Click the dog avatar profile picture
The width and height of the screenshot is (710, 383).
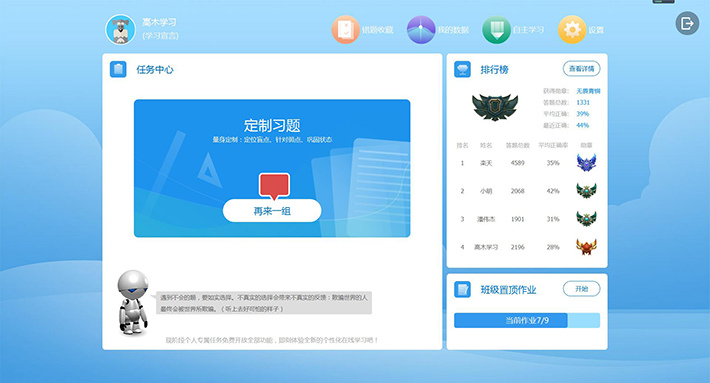[120, 29]
